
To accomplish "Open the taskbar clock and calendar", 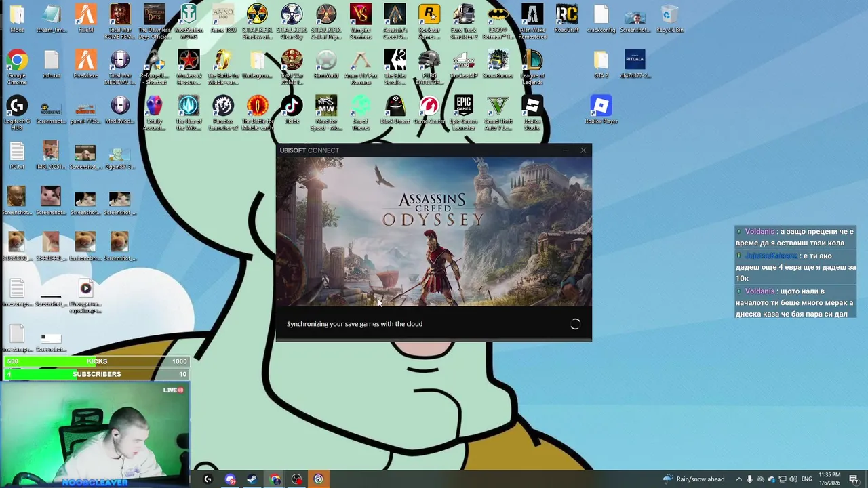I will click(829, 479).
